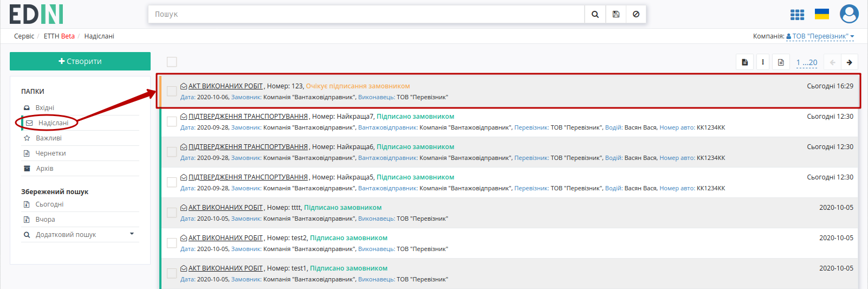This screenshot has width=868, height=289.
Task: Open АКТ ВИКОНАНИХ РОБІТ tttt link
Action: coord(226,208)
